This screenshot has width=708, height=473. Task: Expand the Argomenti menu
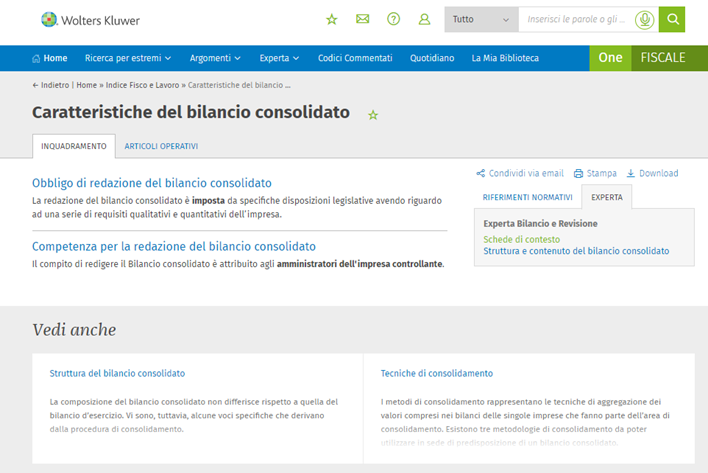(215, 58)
